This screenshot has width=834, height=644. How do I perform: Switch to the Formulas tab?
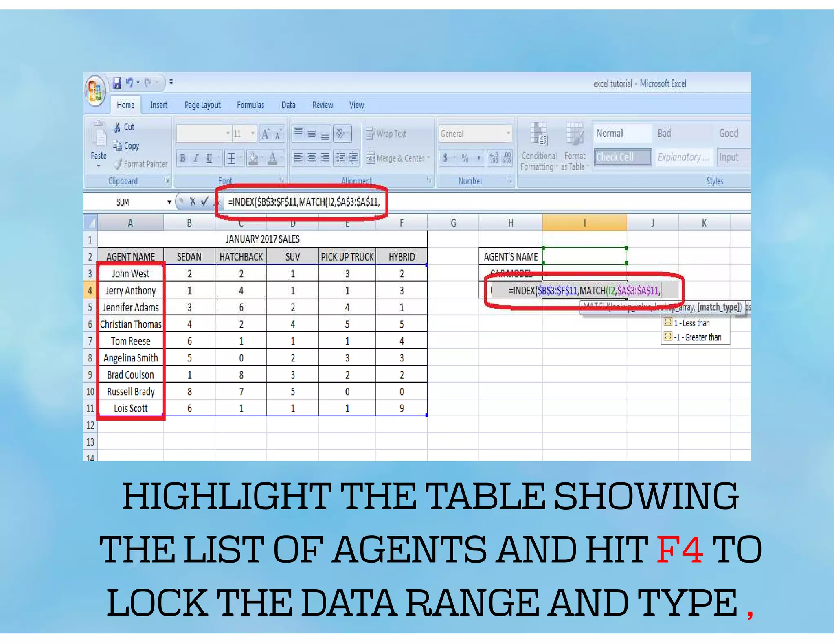(250, 105)
